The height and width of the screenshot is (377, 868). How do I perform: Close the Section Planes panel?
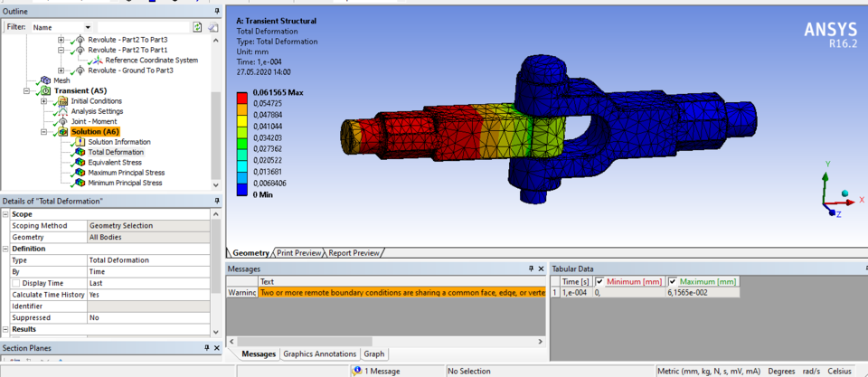[217, 348]
